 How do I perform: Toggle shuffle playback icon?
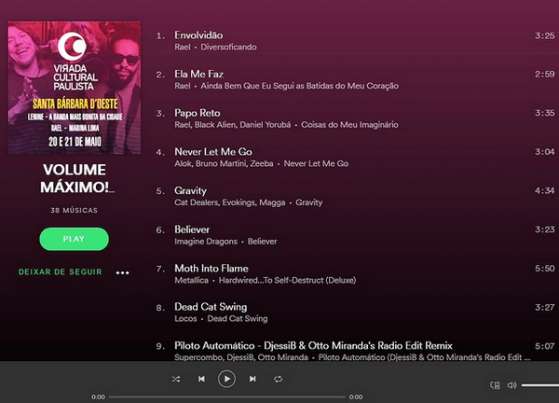(x=176, y=379)
